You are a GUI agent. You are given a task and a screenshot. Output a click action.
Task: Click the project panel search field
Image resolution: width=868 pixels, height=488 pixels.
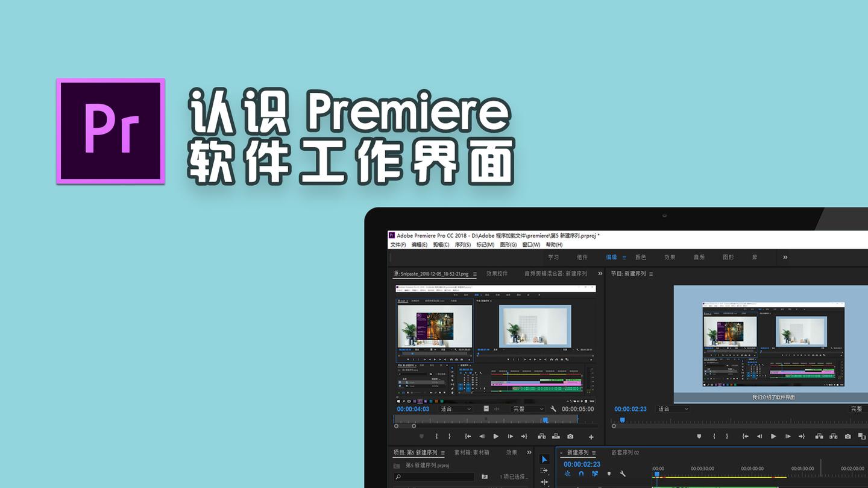pyautogui.click(x=434, y=477)
